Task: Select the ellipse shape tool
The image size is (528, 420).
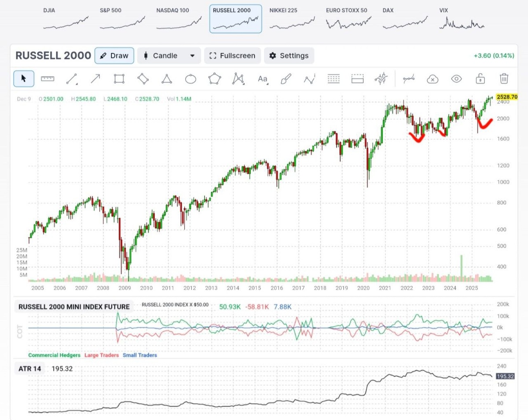Action: click(x=191, y=79)
